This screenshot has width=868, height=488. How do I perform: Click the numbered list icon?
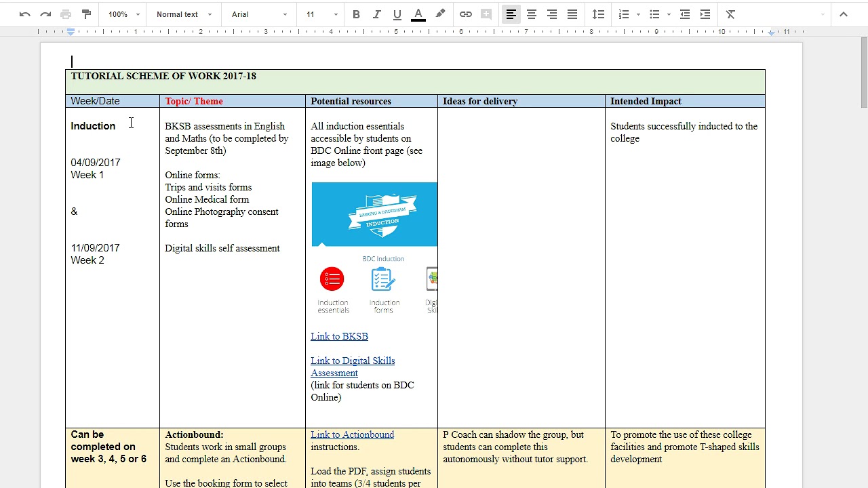(x=624, y=14)
